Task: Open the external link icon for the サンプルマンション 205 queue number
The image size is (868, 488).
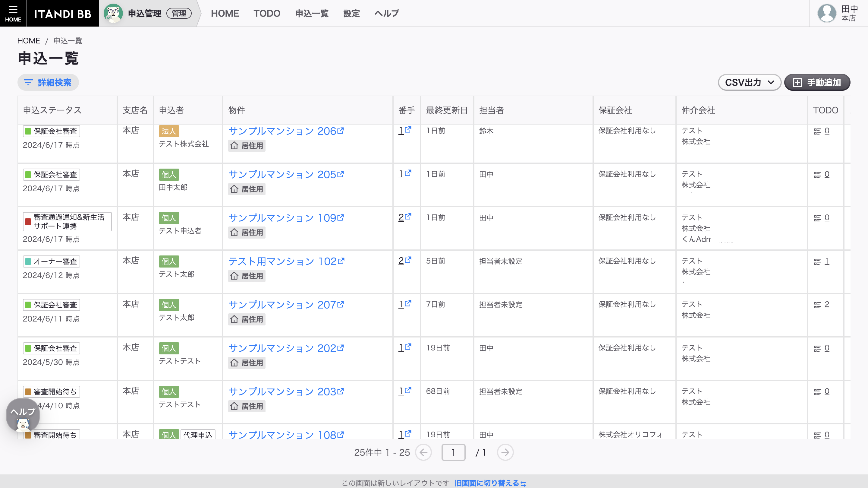Action: 408,173
